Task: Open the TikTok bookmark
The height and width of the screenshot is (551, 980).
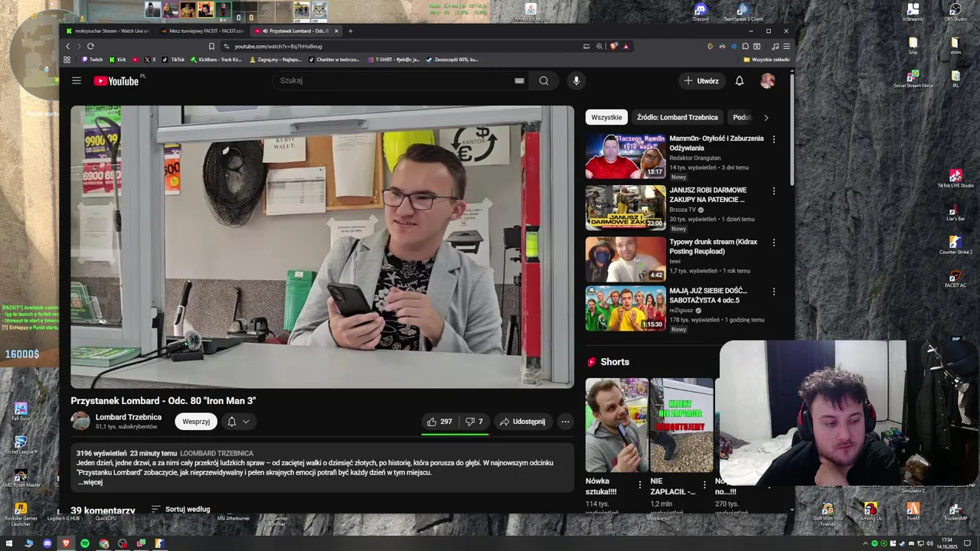Action: tap(174, 60)
